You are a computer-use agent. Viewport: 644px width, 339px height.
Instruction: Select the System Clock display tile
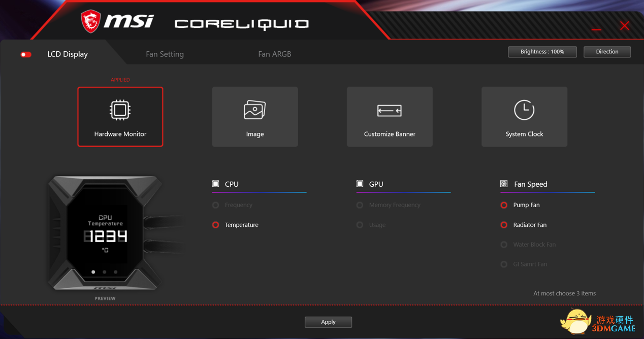click(524, 117)
